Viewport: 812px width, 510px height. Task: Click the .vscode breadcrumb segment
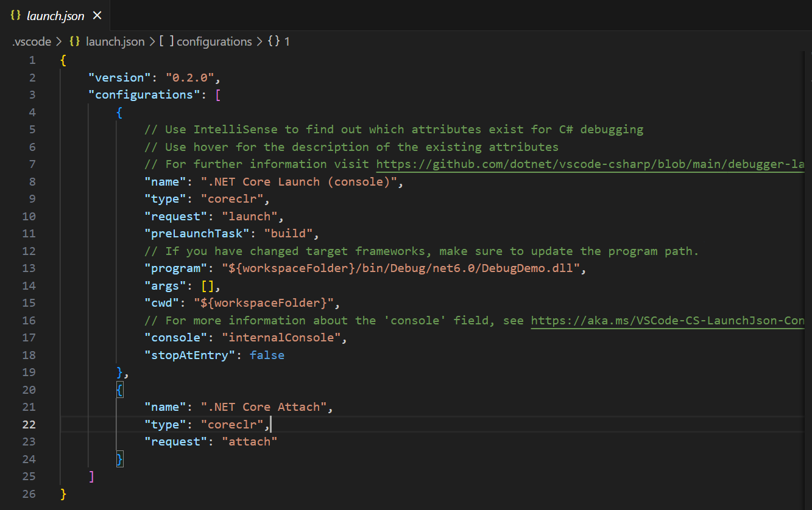(32, 41)
